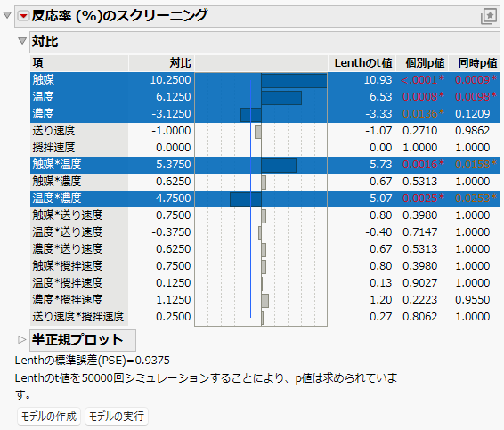Click the contrast value 10.2500
This screenshot has height=430, width=504.
[170, 80]
